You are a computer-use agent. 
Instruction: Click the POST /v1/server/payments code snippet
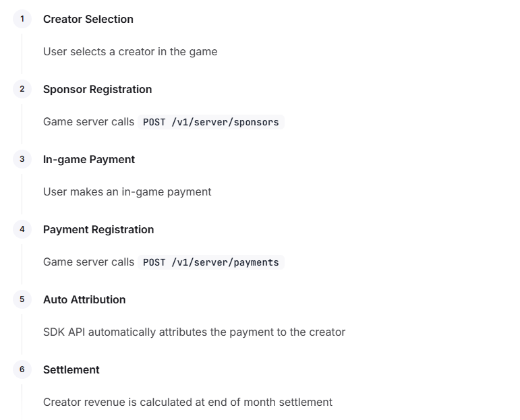211,262
